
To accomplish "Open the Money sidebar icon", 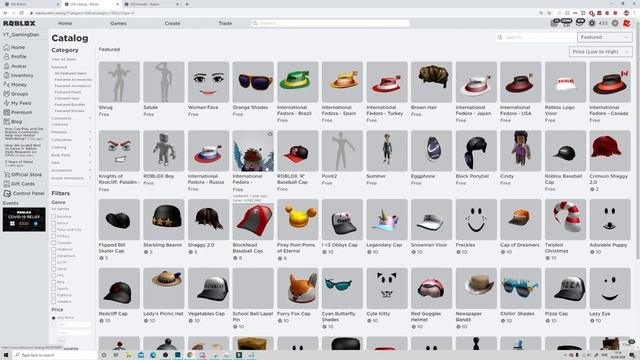I will pyautogui.click(x=7, y=84).
